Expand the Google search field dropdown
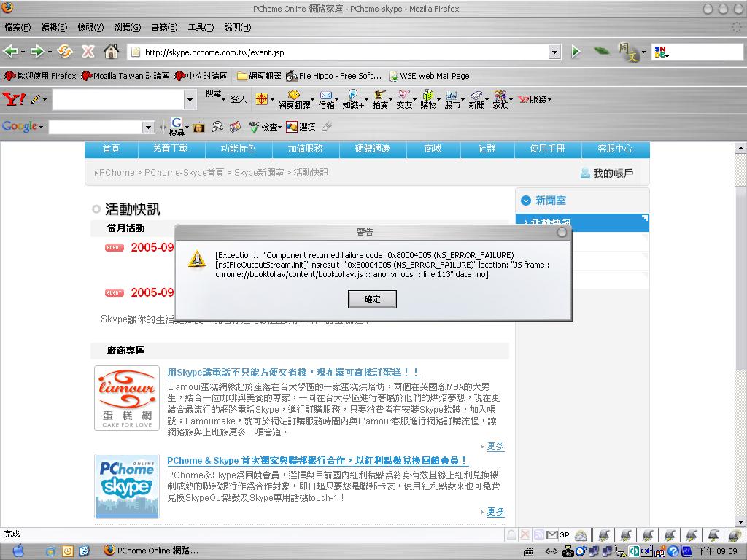Screen dimensions: 747x560 (148, 128)
